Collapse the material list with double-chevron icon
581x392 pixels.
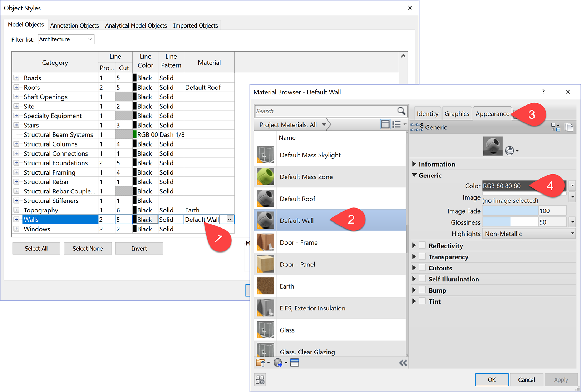[403, 363]
